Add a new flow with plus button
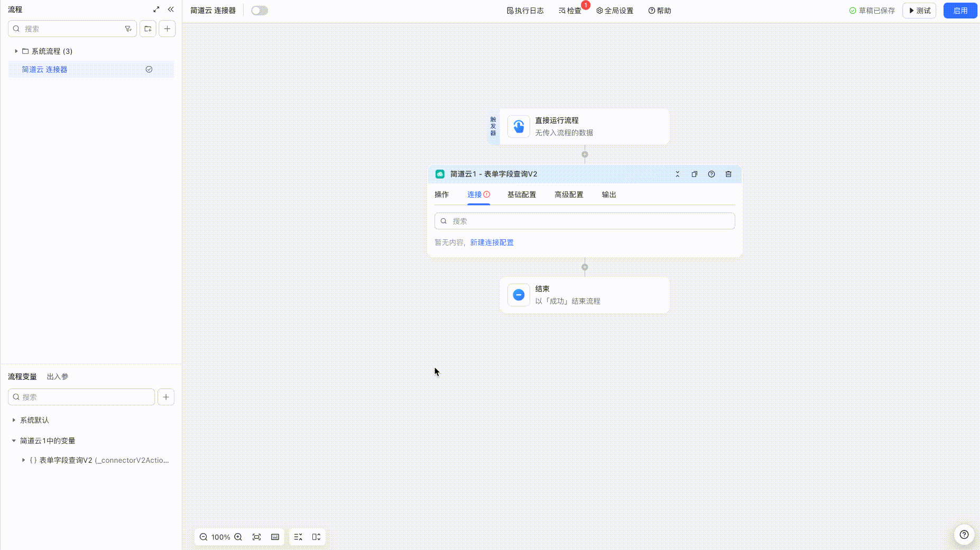Screen dimensions: 980x550 (167, 29)
